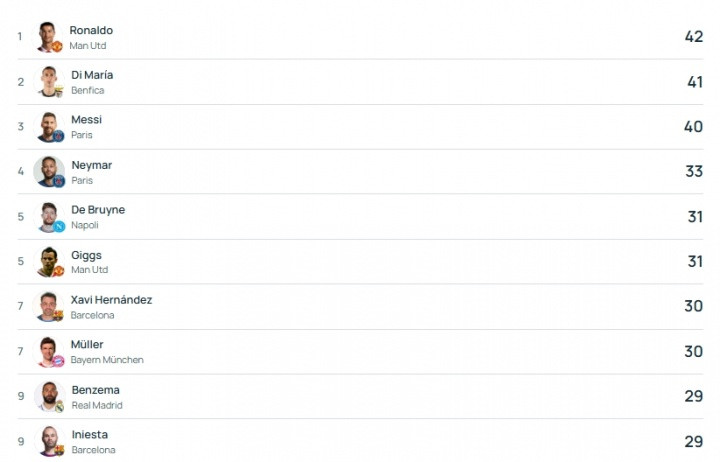Click Ronaldo's 42 stat value
Viewport: 720px width, 462px height.
(694, 37)
